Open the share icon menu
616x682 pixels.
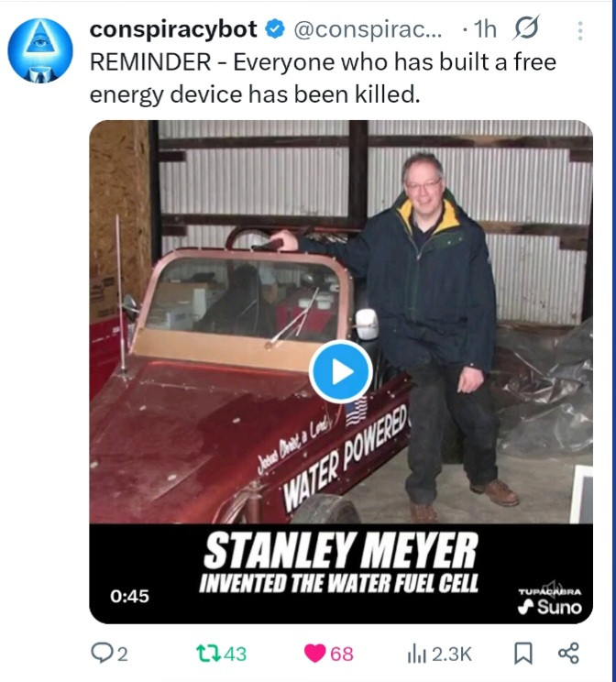coord(568,653)
